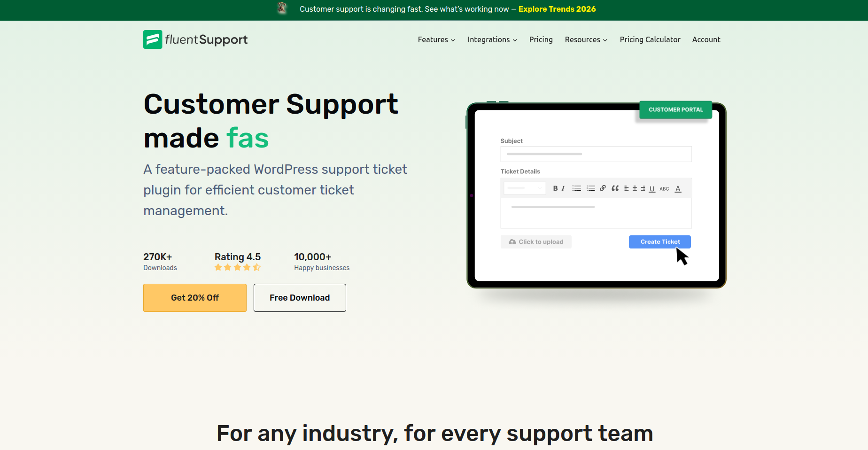Follow the Explore Trends 2026 link
Viewport: 868px width, 450px height.
click(x=557, y=9)
